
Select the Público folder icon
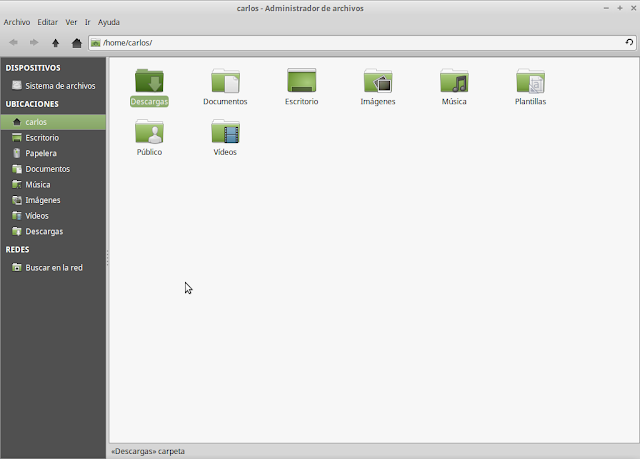point(149,131)
